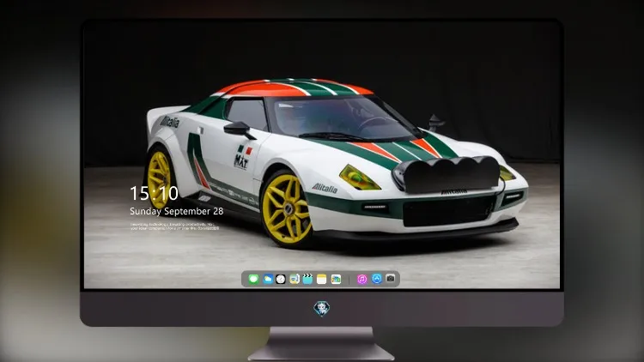Click the 15:10 clock display

click(x=154, y=193)
